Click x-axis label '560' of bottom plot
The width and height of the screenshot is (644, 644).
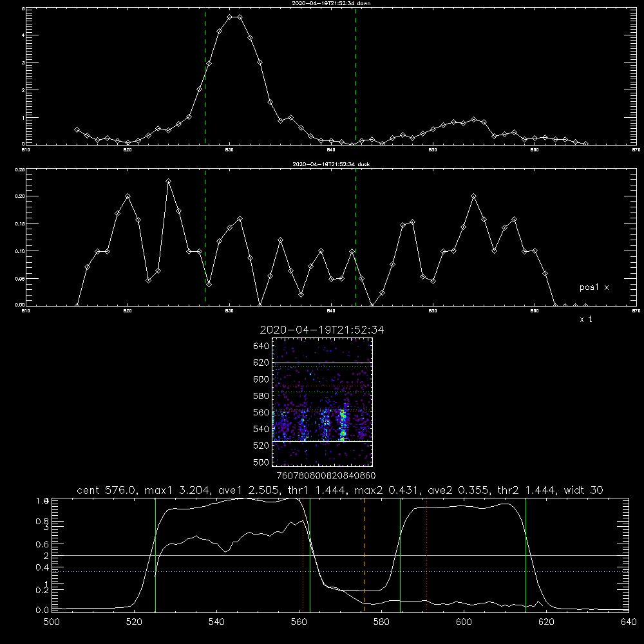tap(299, 622)
